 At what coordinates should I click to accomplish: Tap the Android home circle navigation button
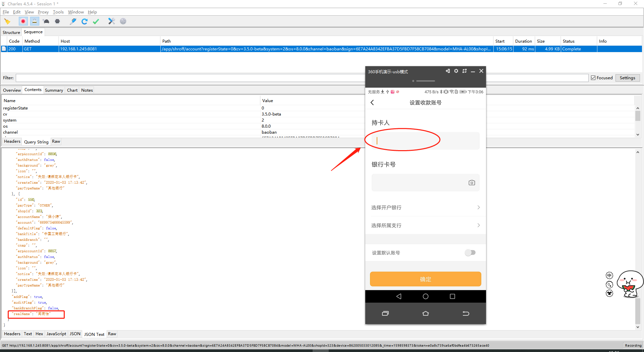(426, 296)
